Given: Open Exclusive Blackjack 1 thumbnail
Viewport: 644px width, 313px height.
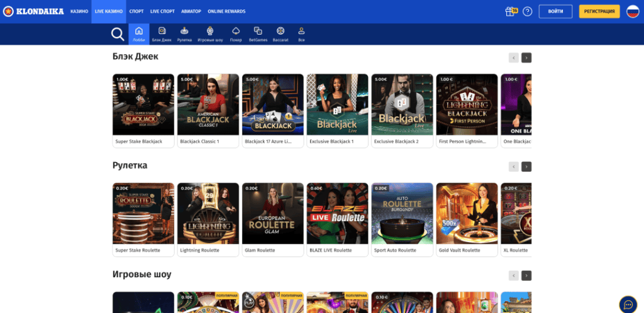Looking at the screenshot, I should (338, 104).
